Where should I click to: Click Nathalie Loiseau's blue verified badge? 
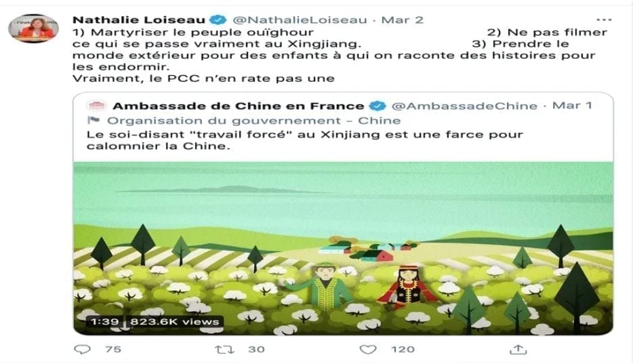point(218,20)
